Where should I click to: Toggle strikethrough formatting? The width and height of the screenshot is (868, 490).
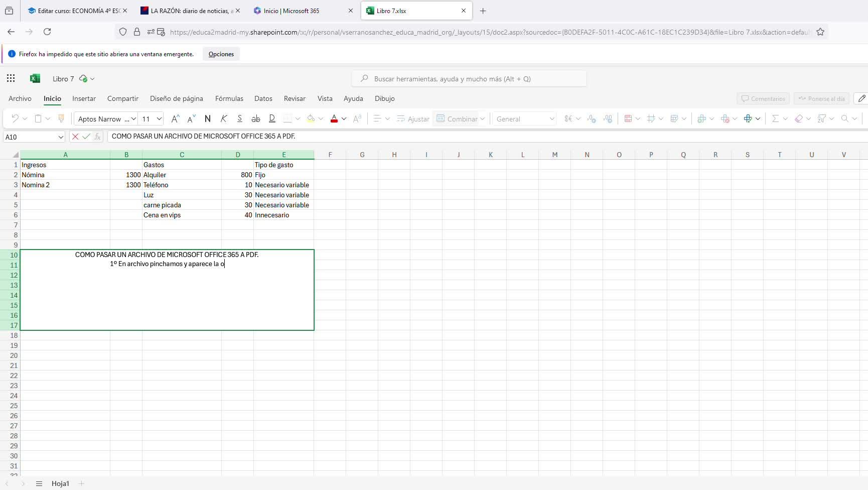pyautogui.click(x=255, y=119)
